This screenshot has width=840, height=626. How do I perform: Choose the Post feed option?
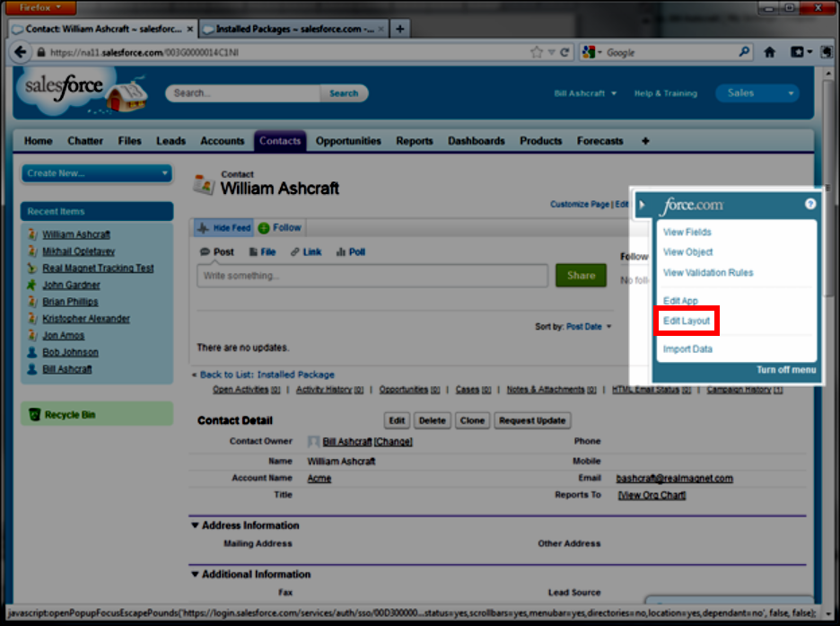217,251
